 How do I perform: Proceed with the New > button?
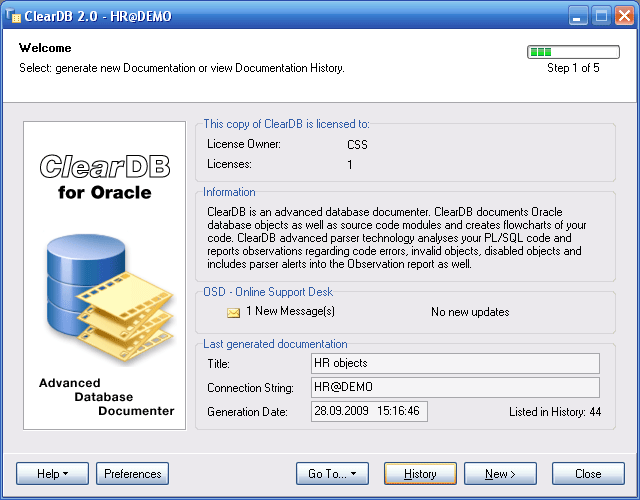(x=500, y=473)
